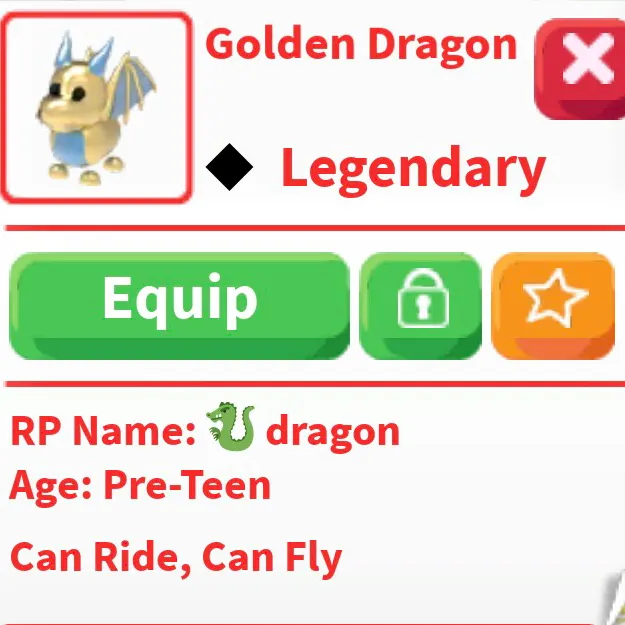The height and width of the screenshot is (625, 625).
Task: Click the white star outline icon
Action: (555, 296)
